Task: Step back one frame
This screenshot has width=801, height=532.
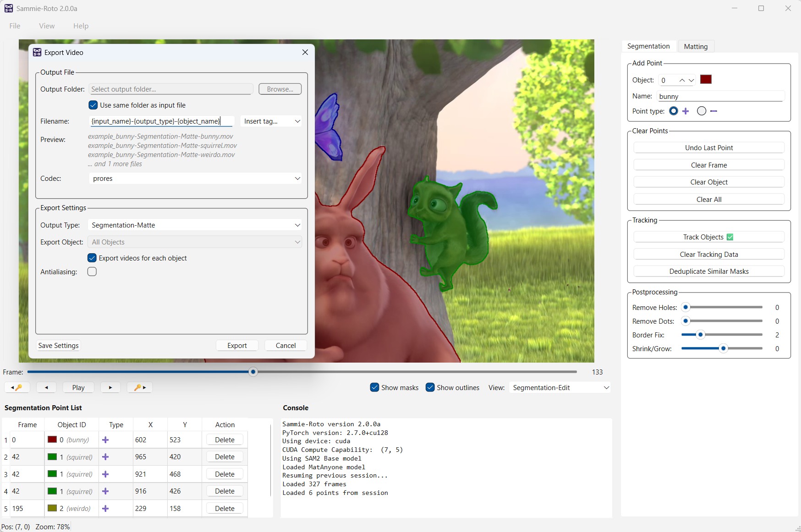Action: 46,387
